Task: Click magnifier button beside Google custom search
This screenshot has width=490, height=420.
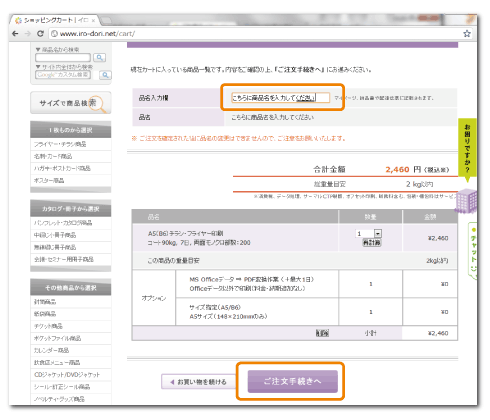Action: pyautogui.click(x=105, y=75)
